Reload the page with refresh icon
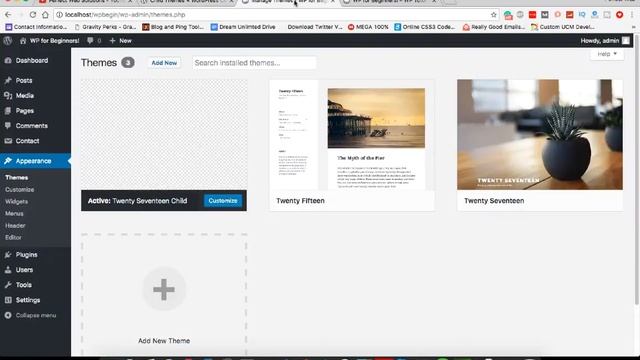Image resolution: width=640 pixels, height=360 pixels. 33,15
